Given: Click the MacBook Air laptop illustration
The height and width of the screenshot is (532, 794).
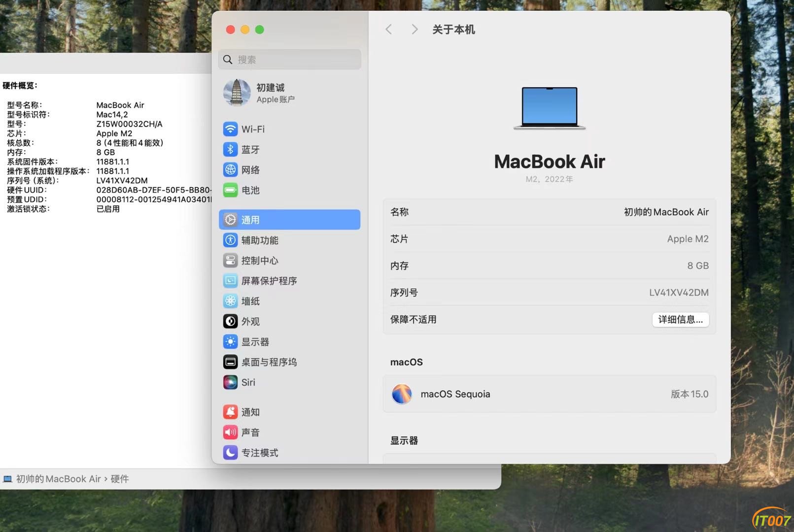Looking at the screenshot, I should click(x=550, y=108).
